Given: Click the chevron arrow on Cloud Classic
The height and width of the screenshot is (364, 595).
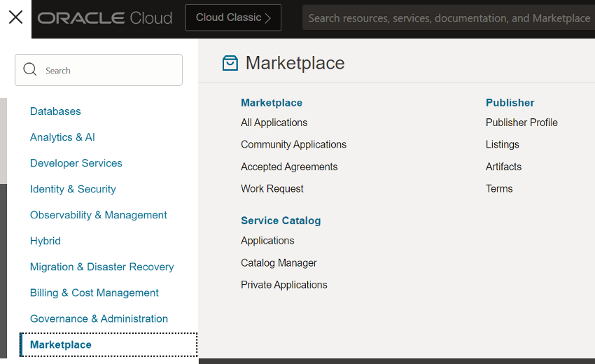Looking at the screenshot, I should (x=268, y=18).
